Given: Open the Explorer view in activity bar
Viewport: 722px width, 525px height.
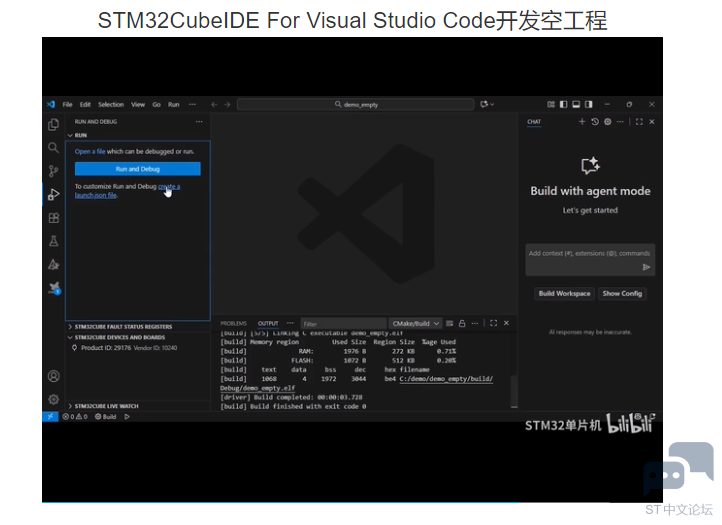Looking at the screenshot, I should tap(53, 124).
